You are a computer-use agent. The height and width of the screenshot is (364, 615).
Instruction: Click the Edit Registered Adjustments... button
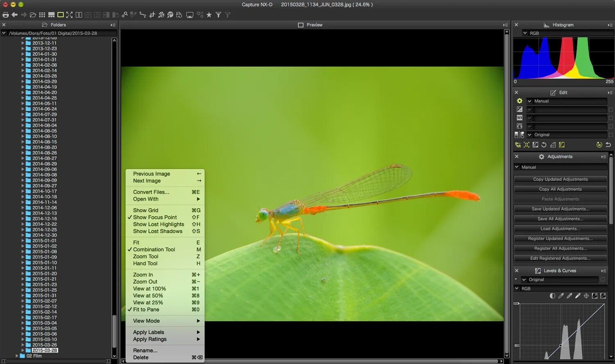(x=560, y=258)
